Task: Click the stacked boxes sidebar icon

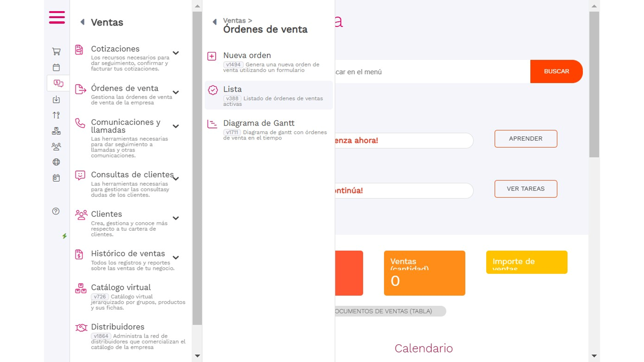Action: click(56, 131)
